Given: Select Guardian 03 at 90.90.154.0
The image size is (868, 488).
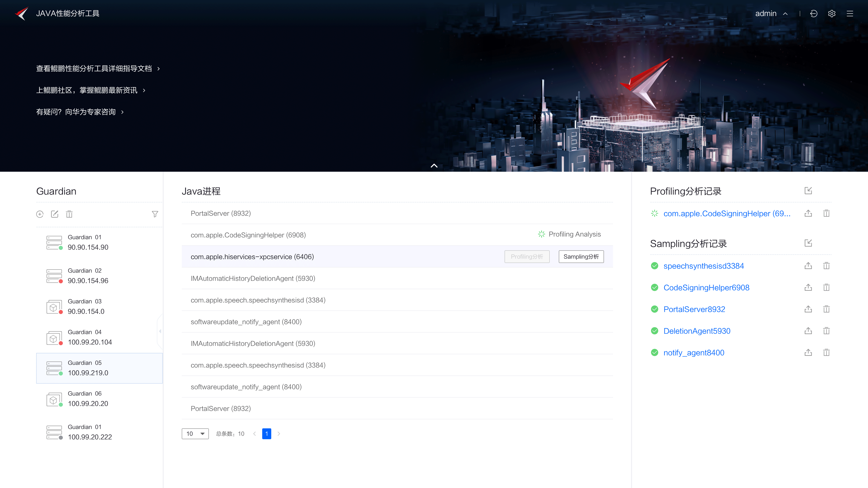Looking at the screenshot, I should pyautogui.click(x=99, y=307).
